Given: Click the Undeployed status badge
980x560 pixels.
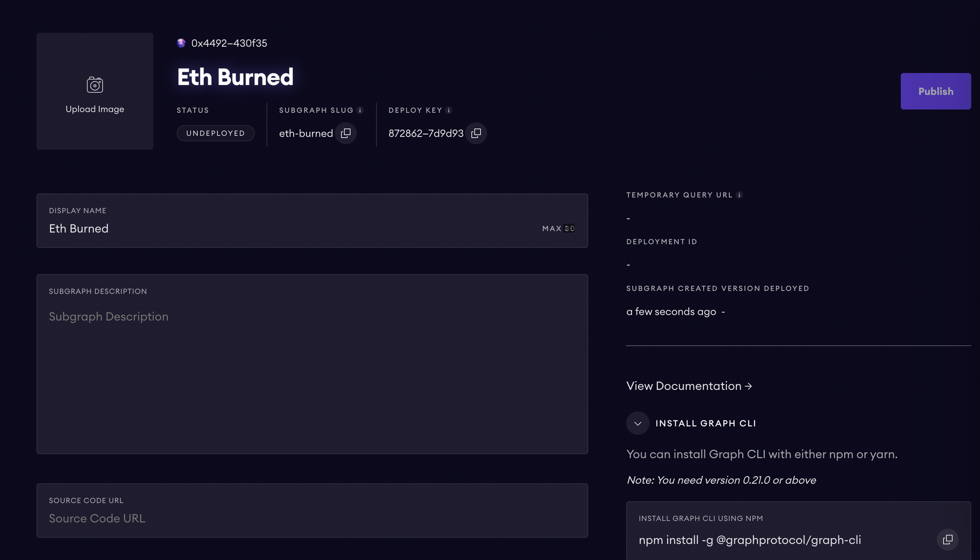Looking at the screenshot, I should [216, 133].
